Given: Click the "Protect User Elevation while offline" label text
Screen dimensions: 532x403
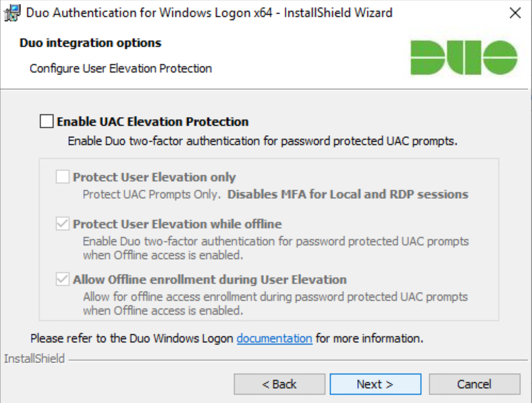Looking at the screenshot, I should tap(177, 224).
